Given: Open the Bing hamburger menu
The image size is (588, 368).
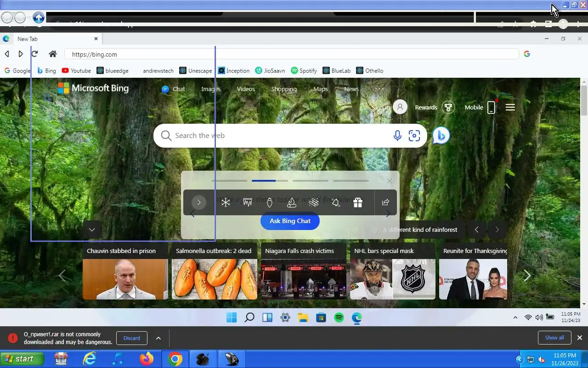Looking at the screenshot, I should tap(510, 108).
